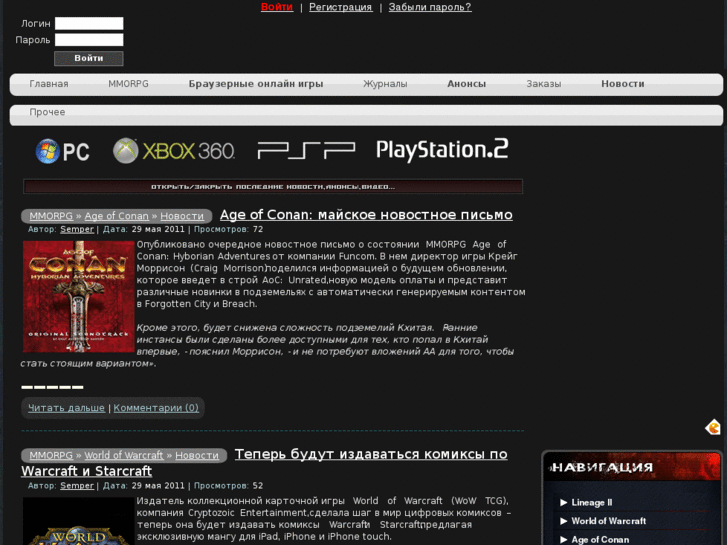The width and height of the screenshot is (727, 545).
Task: Open the Анонсы menu item
Action: [466, 84]
